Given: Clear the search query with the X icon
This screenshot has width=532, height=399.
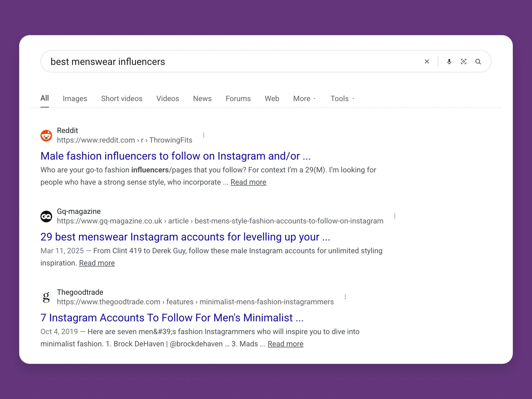Looking at the screenshot, I should tap(427, 62).
